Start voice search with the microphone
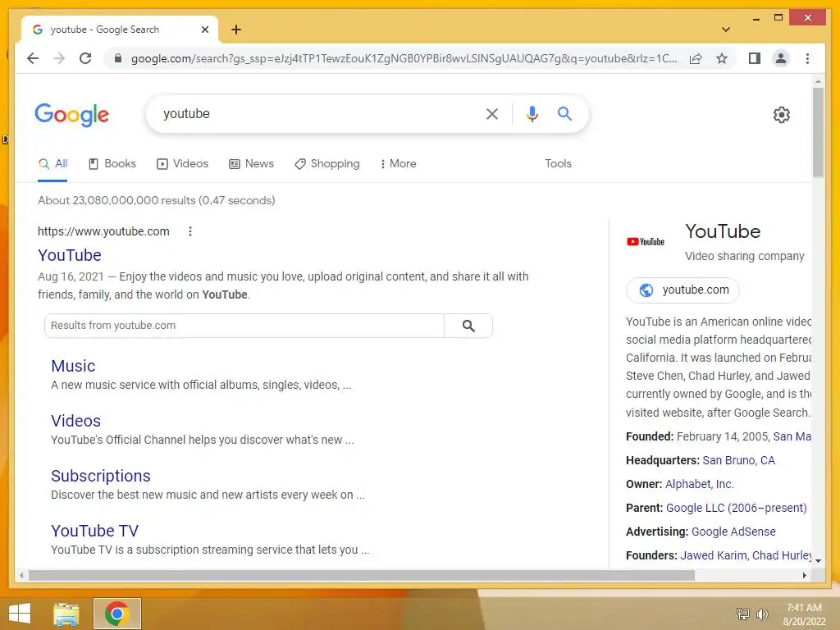This screenshot has height=630, width=840. pos(532,113)
